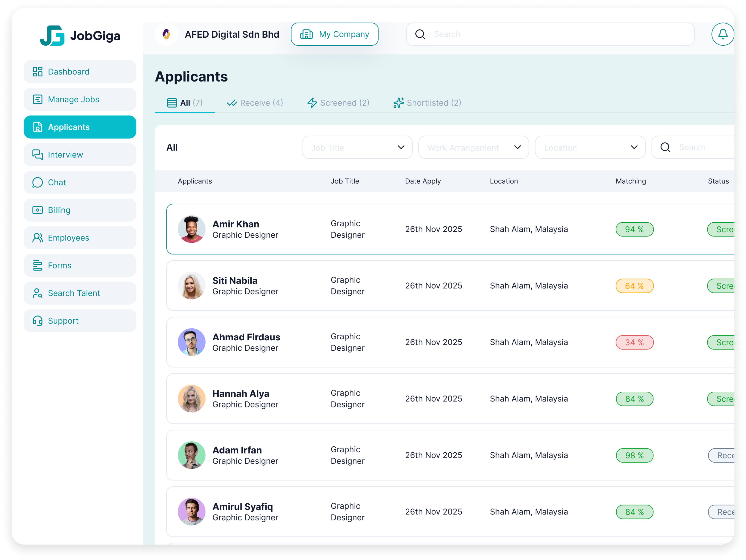Switch to the Screened (2) tab

click(338, 103)
